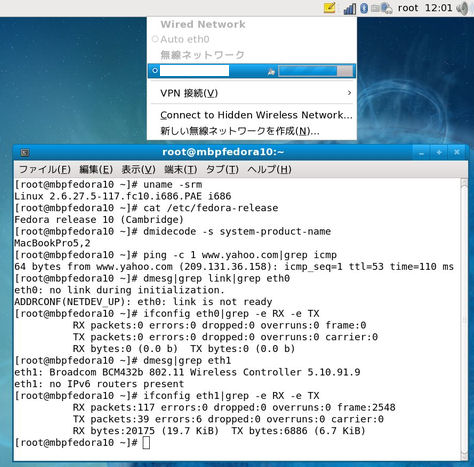This screenshot has width=474, height=467.
Task: Select the Auto eth0 radio button
Action: click(x=155, y=39)
